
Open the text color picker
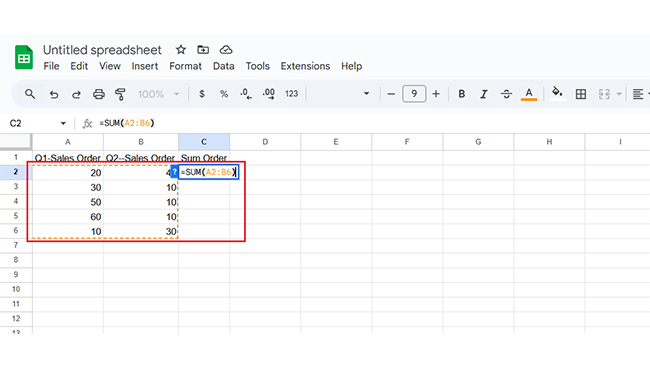529,94
